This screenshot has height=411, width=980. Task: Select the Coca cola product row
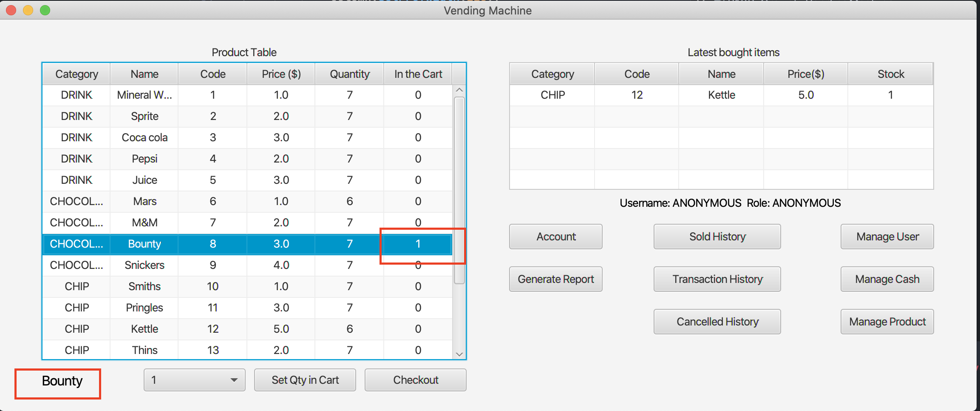click(x=144, y=137)
